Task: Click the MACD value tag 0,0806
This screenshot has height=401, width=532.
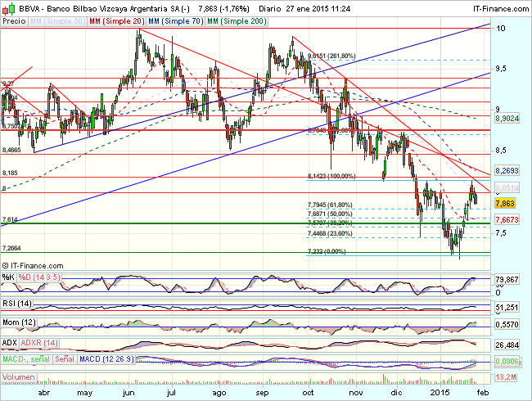Action: pyautogui.click(x=509, y=359)
